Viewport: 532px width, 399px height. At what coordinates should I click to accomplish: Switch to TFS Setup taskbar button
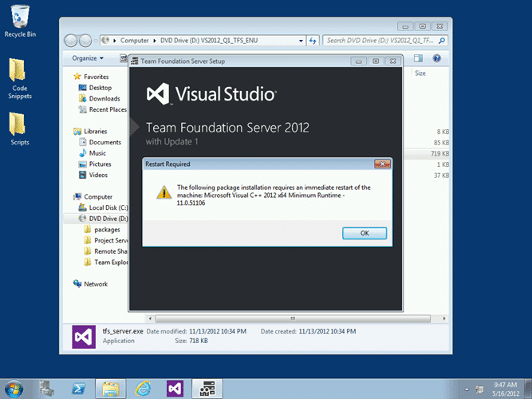(x=207, y=389)
